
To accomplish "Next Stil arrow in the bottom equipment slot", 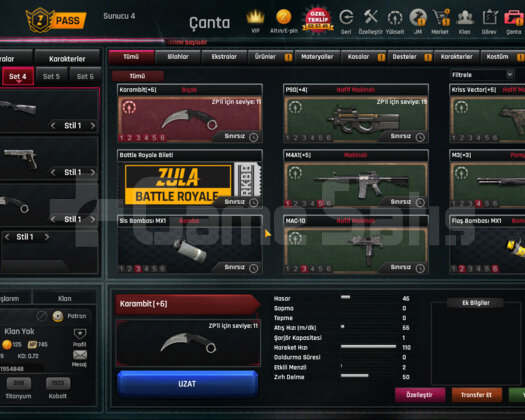I will 47,237.
